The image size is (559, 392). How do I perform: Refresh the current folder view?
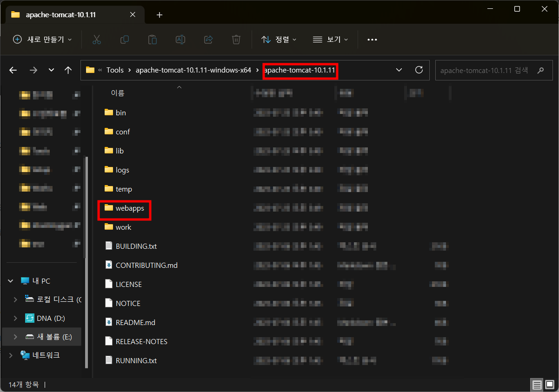pyautogui.click(x=419, y=70)
